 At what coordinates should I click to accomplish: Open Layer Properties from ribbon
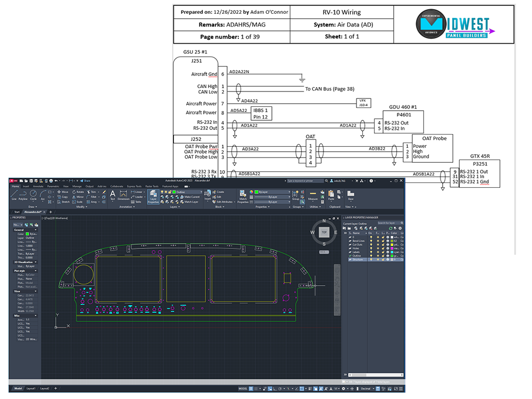(153, 196)
